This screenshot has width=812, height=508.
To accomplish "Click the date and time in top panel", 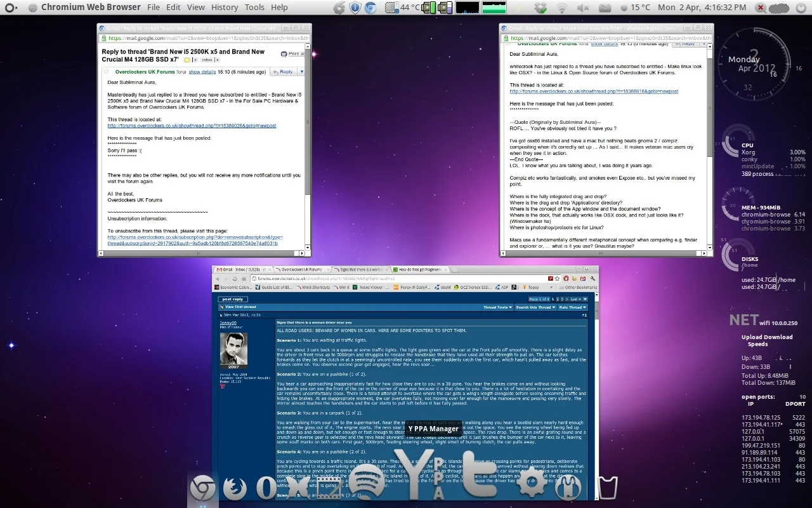I will pyautogui.click(x=702, y=8).
